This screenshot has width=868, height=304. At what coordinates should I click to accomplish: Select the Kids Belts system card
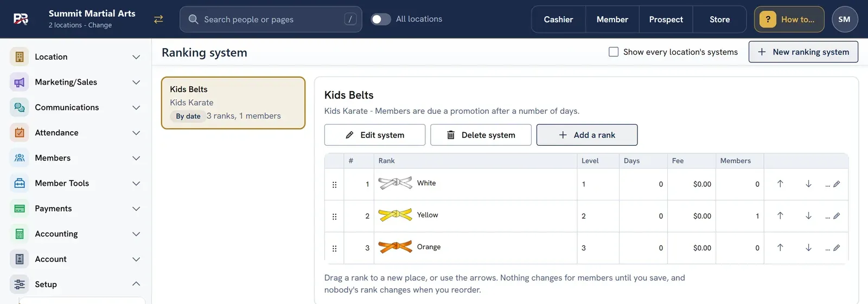pos(233,103)
